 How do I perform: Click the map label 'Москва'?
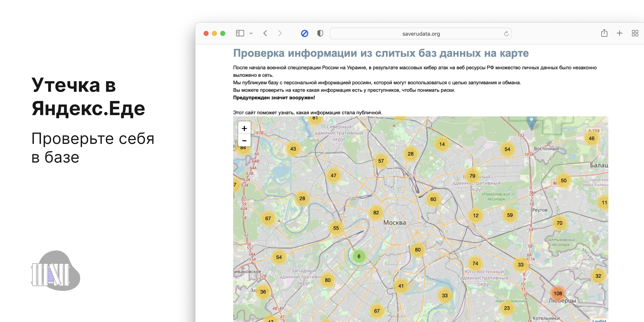click(x=395, y=222)
